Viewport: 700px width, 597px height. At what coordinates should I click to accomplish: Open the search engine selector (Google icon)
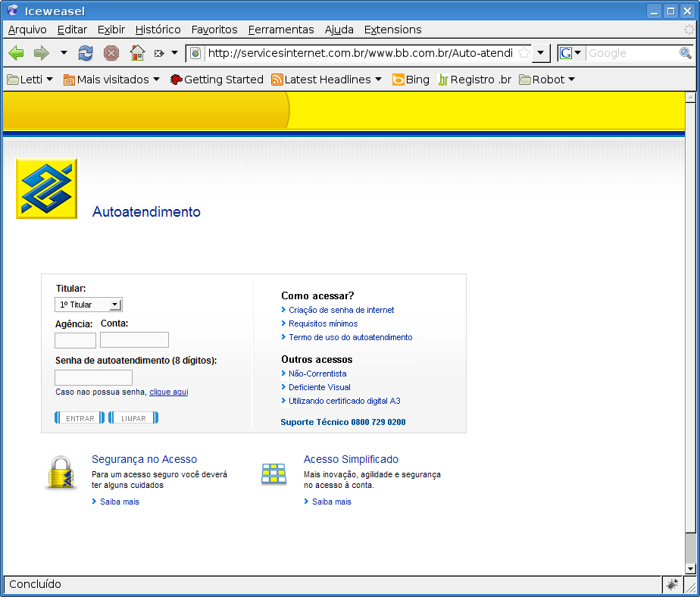tap(570, 53)
